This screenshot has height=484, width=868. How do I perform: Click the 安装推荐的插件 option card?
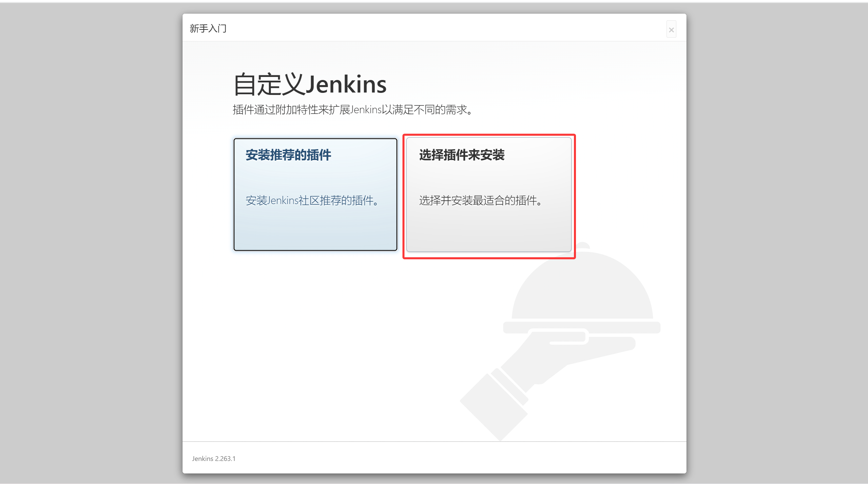pyautogui.click(x=315, y=194)
